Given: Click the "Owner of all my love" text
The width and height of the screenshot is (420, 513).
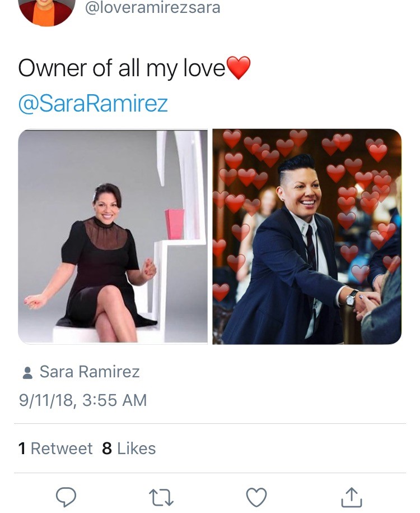Looking at the screenshot, I should (121, 69).
